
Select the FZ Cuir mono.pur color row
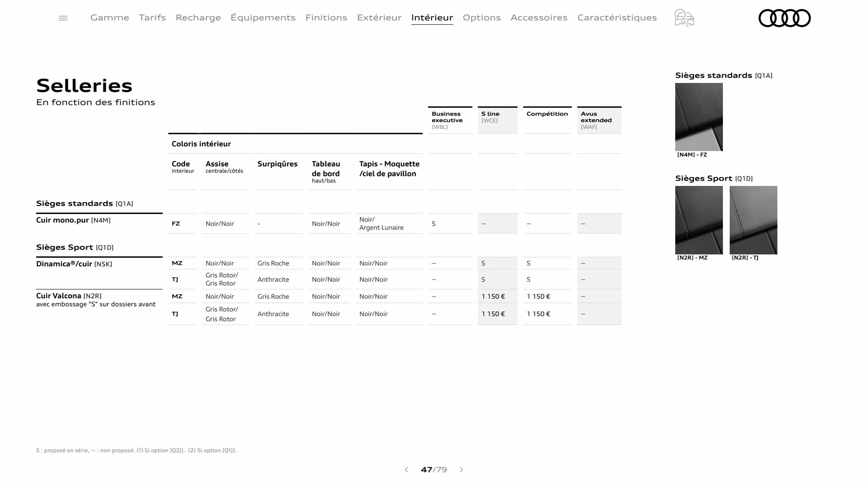pos(394,223)
